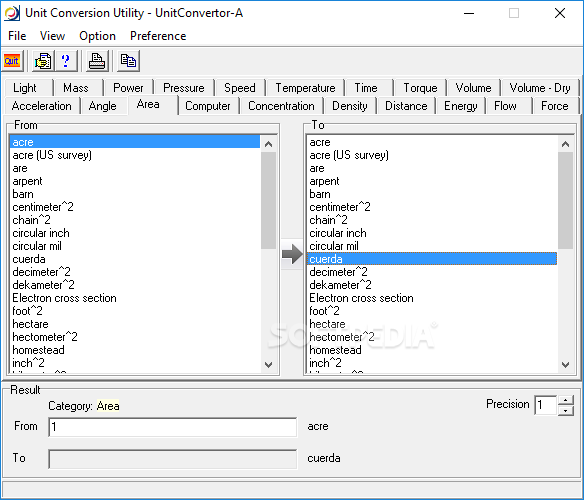Select 'circular mil' in the To list
Screen dimensions: 584x500
pos(432,246)
